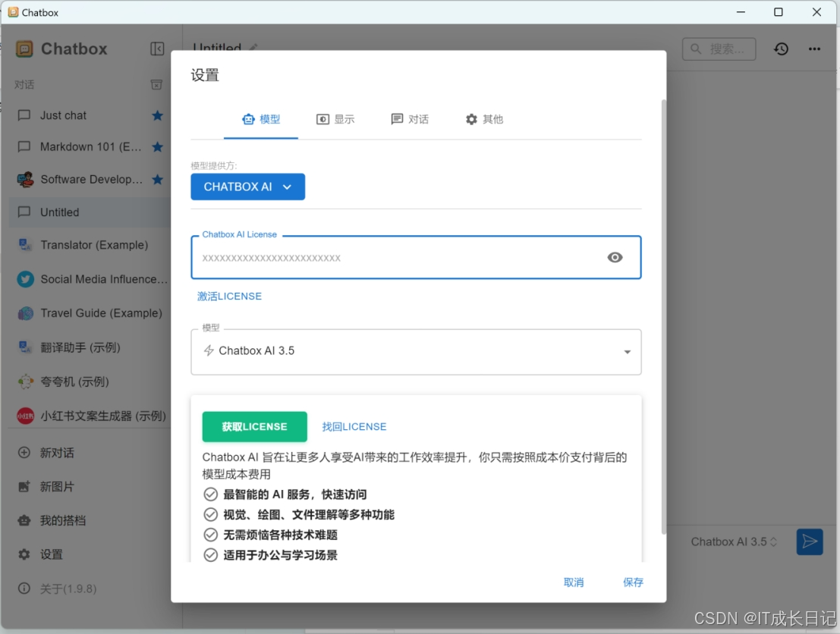
Task: Click 保存 to save settings
Action: click(633, 582)
